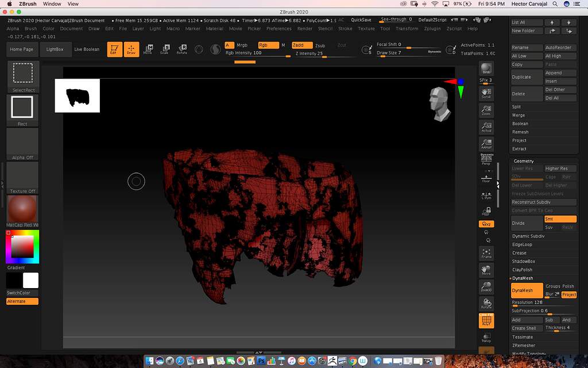This screenshot has width=588, height=368.
Task: Open the Tool menu
Action: point(385,28)
